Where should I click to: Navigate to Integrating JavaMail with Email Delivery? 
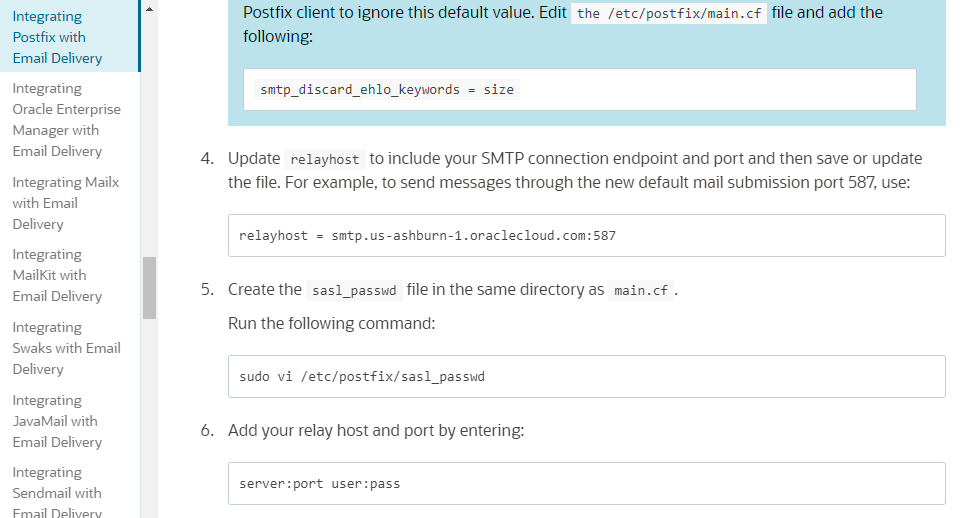[57, 421]
